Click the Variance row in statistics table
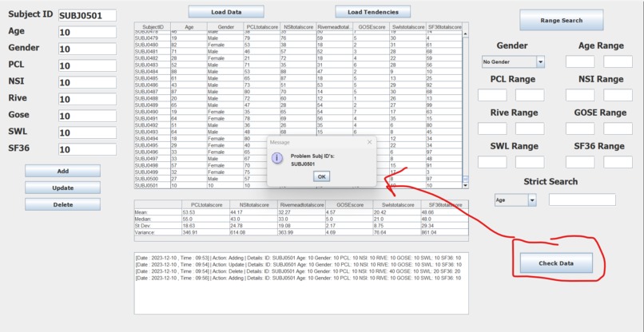The width and height of the screenshot is (644, 332). coord(301,232)
